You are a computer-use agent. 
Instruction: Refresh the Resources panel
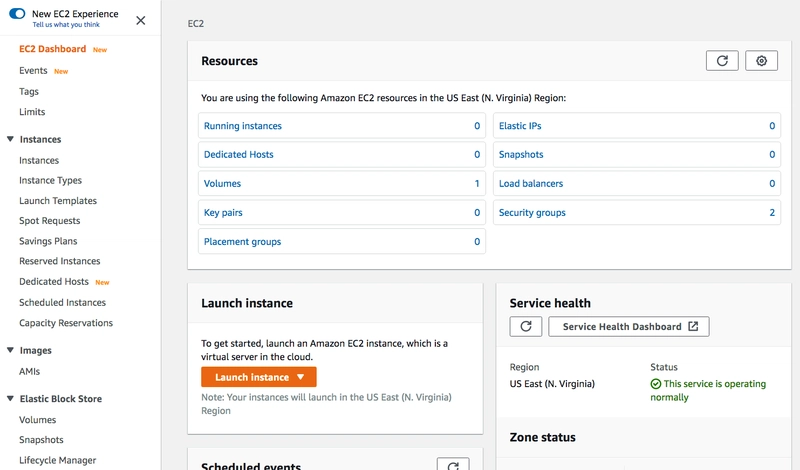(722, 61)
